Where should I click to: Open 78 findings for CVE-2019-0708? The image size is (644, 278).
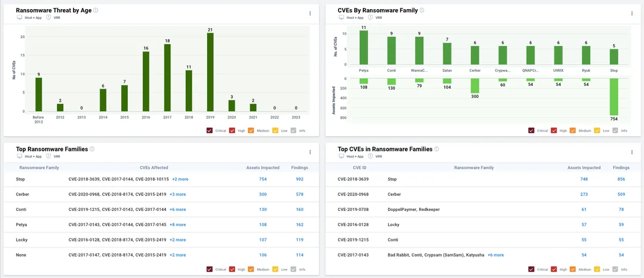click(x=621, y=209)
